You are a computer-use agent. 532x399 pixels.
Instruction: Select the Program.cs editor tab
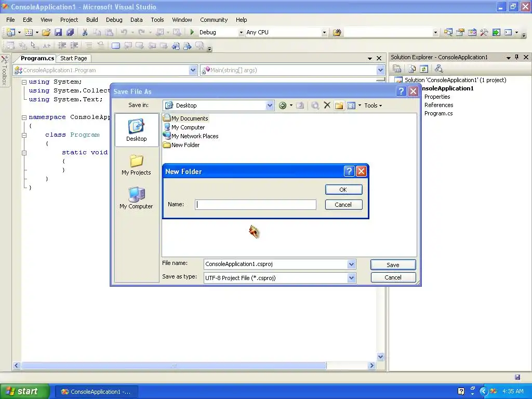pyautogui.click(x=37, y=58)
